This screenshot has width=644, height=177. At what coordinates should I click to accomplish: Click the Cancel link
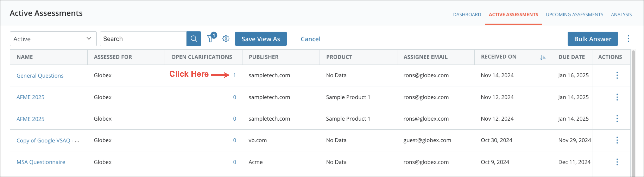pyautogui.click(x=310, y=39)
